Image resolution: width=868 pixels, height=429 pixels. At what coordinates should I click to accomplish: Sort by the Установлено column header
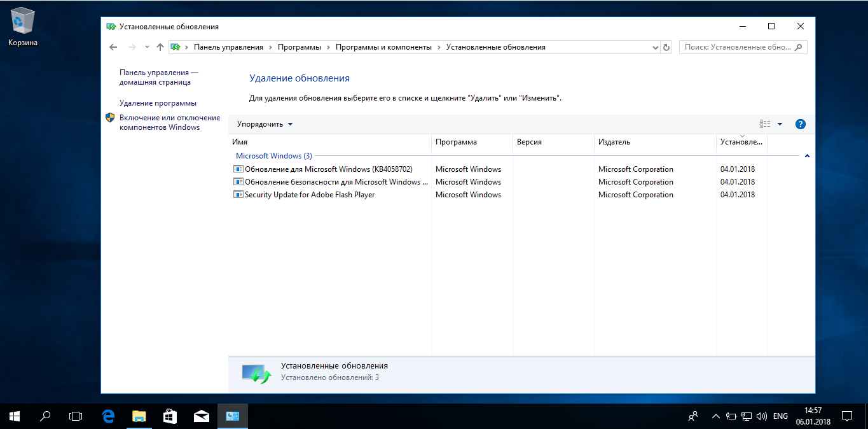741,142
